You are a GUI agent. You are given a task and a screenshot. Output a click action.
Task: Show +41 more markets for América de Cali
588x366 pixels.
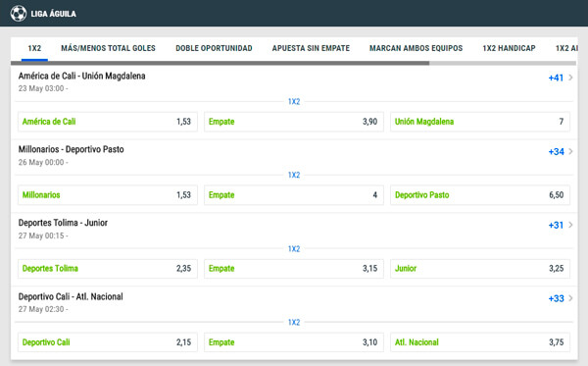[x=556, y=78]
